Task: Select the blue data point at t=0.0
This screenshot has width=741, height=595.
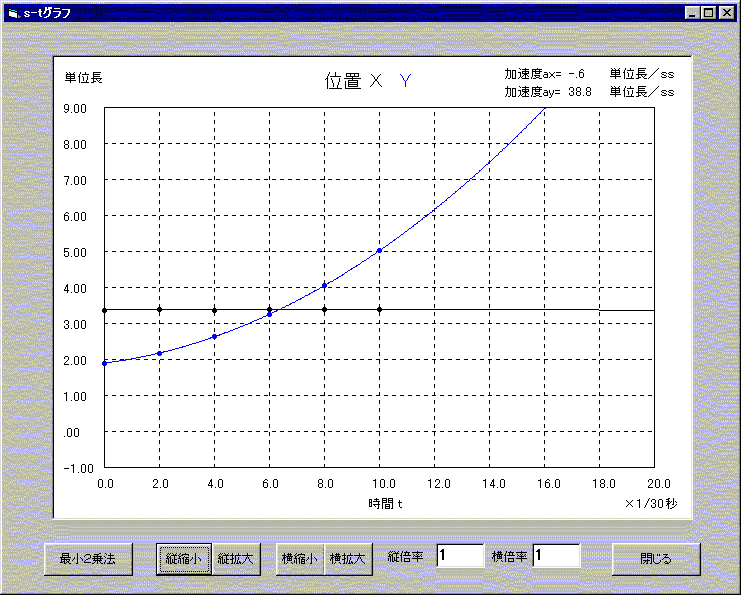Action: (105, 363)
